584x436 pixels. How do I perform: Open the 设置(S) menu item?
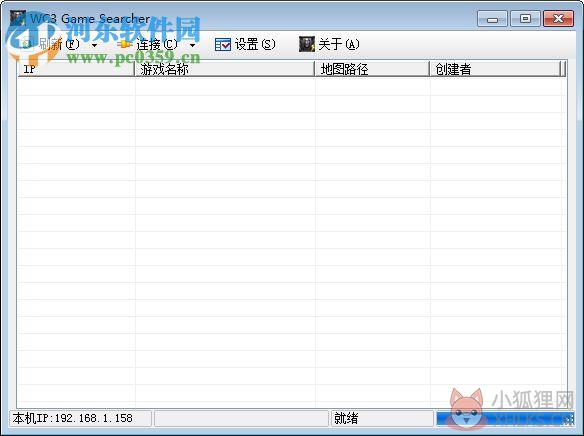point(255,44)
